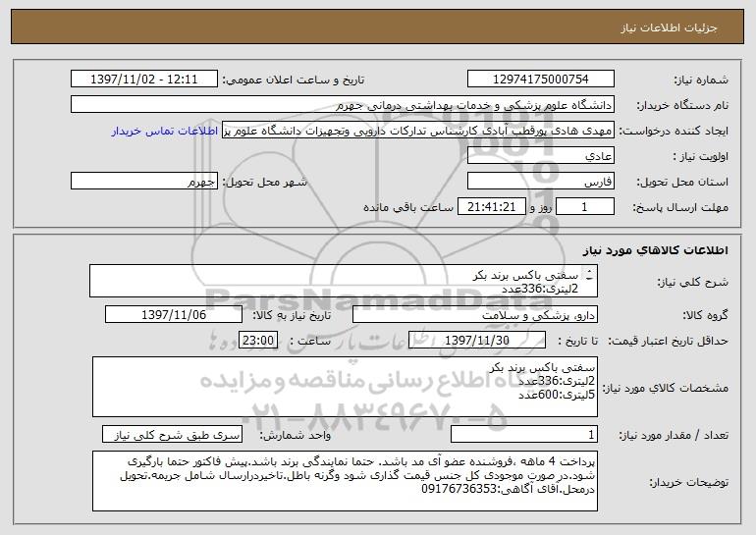Click the استان محل تحویل label

(x=682, y=183)
